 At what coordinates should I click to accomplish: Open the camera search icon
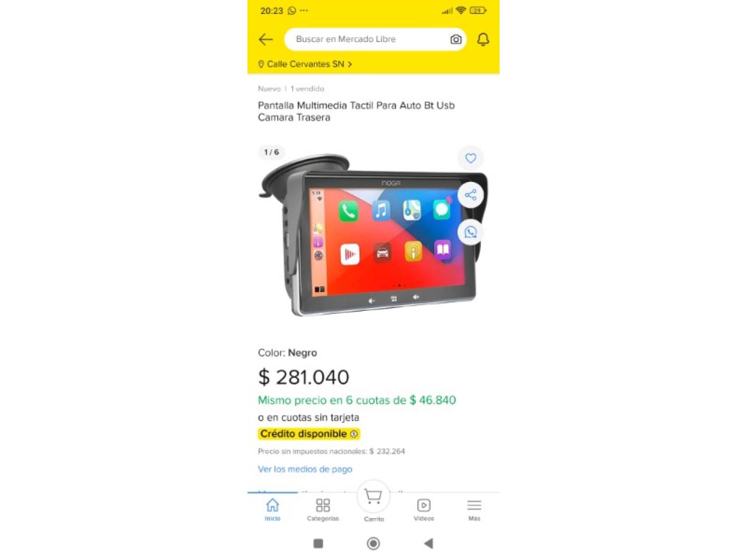click(456, 39)
